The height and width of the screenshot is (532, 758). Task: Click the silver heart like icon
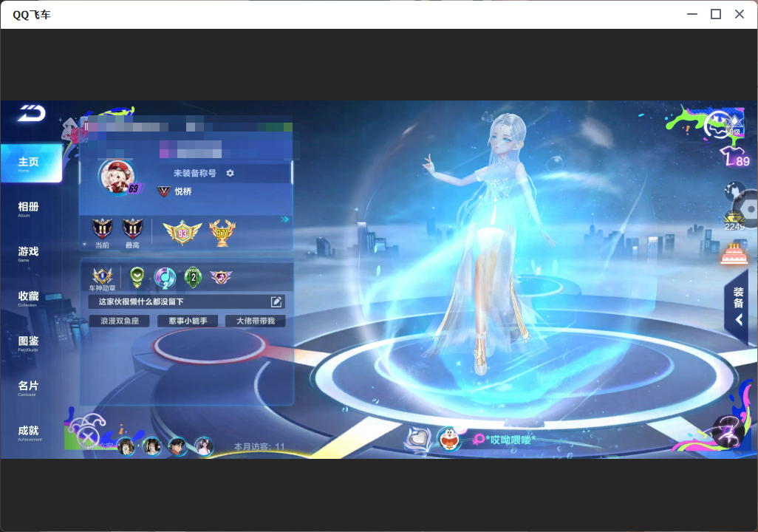(419, 439)
